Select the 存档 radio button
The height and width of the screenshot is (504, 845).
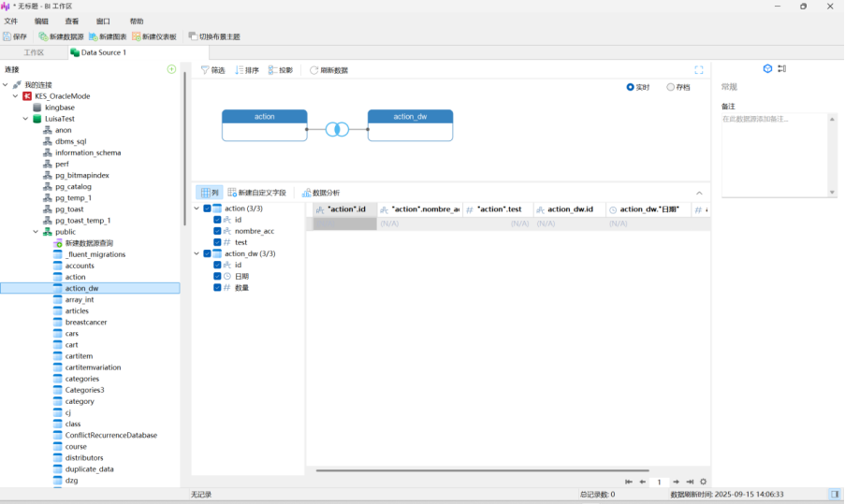[671, 87]
